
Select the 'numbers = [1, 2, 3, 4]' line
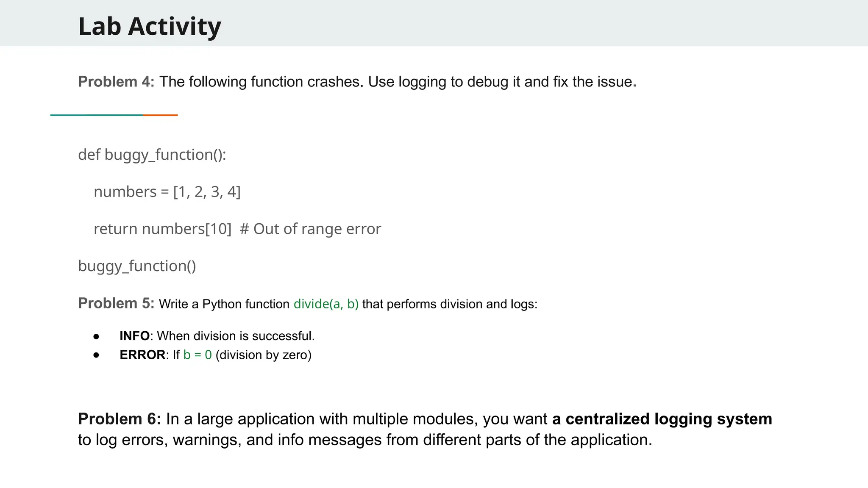pos(167,192)
